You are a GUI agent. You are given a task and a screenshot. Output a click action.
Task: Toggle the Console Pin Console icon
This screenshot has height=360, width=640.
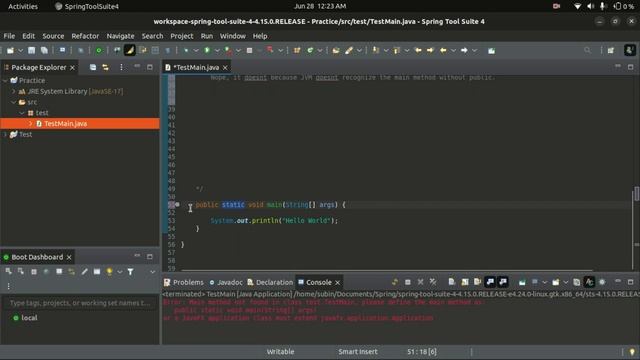pyautogui.click(x=522, y=282)
